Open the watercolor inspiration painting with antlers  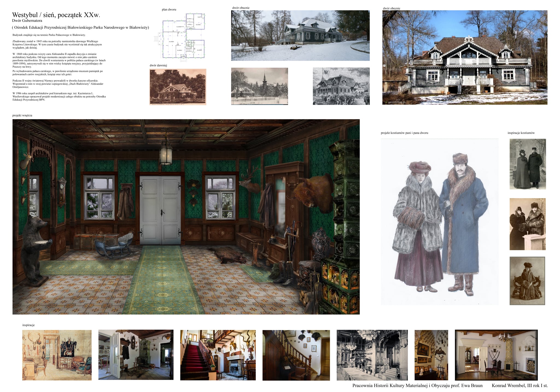(x=57, y=355)
